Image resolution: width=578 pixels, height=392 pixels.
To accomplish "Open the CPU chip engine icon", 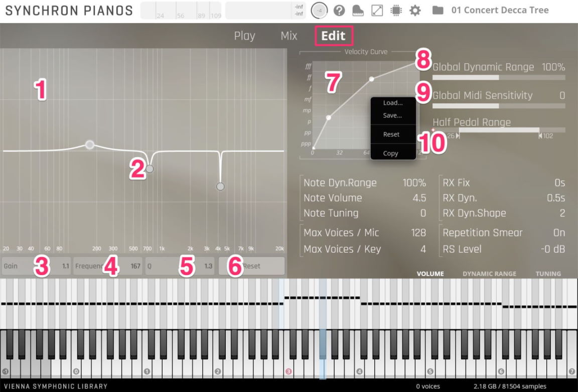I will [396, 11].
